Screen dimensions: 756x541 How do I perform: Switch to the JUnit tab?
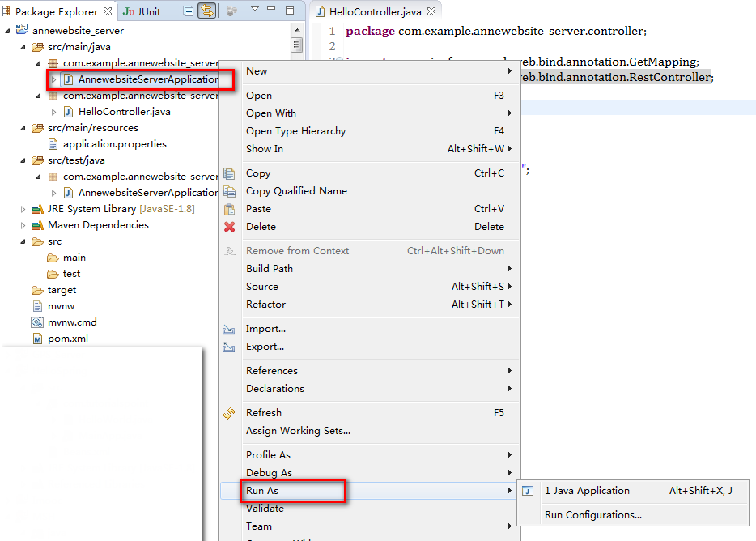point(142,11)
